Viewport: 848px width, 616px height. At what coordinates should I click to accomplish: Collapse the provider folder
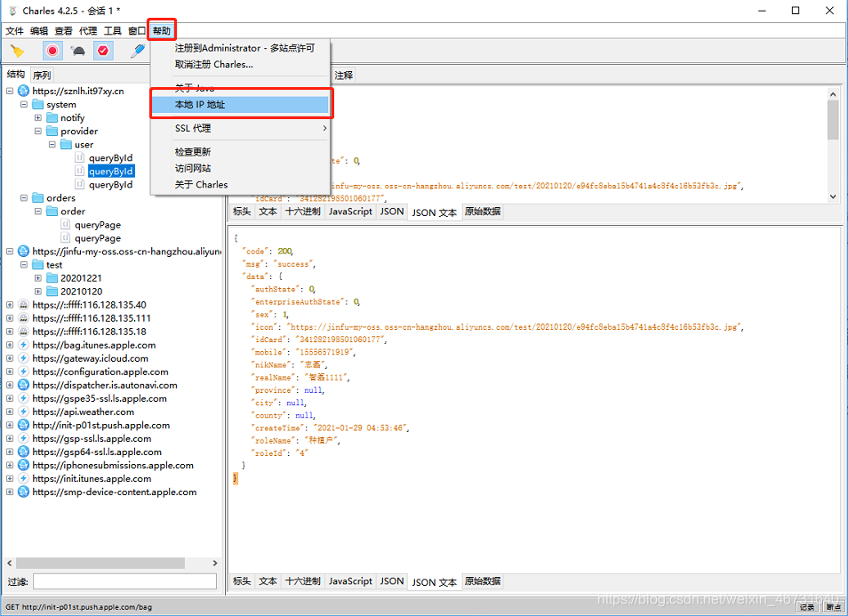38,131
